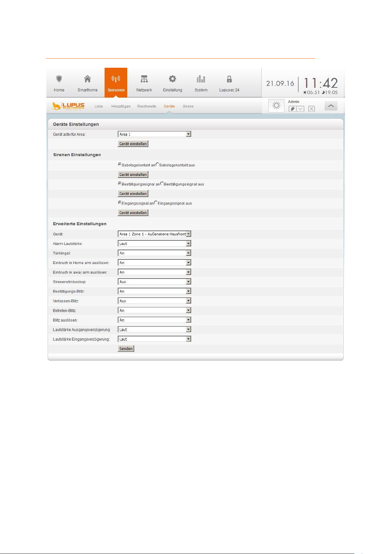Click the 11:42 clock display

(x=320, y=83)
